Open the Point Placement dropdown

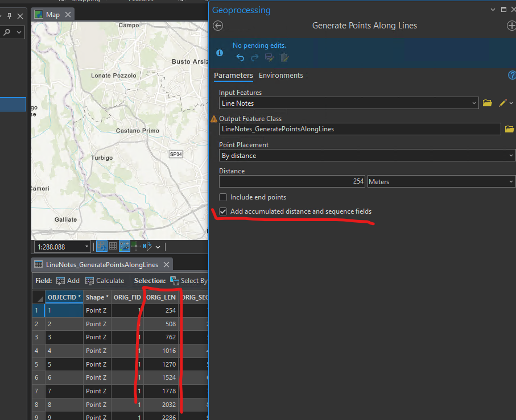click(x=367, y=156)
